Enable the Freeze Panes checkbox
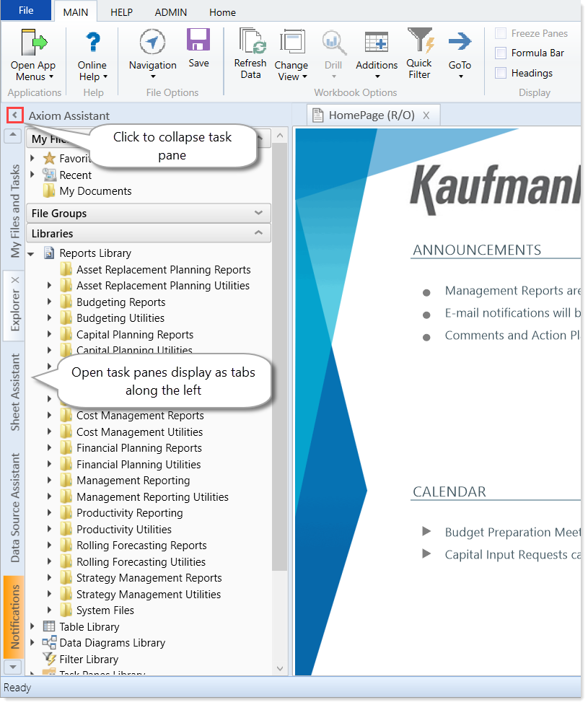The height and width of the screenshot is (705, 588). coord(501,33)
